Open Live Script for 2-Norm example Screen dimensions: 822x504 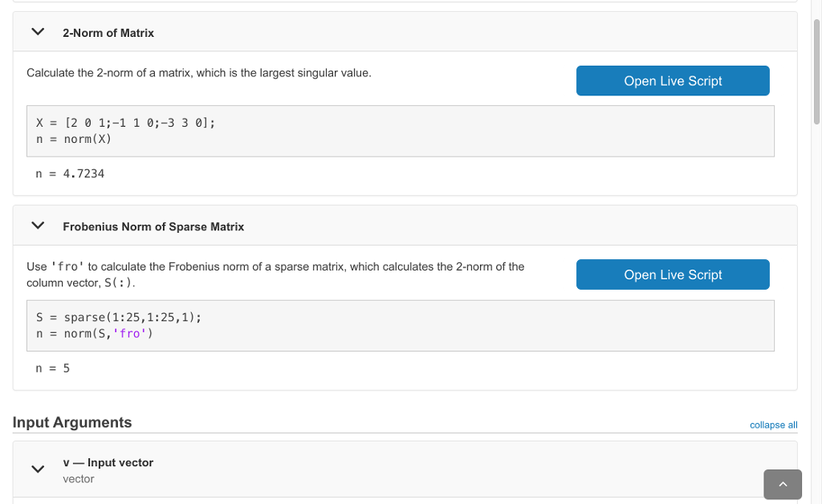point(673,81)
